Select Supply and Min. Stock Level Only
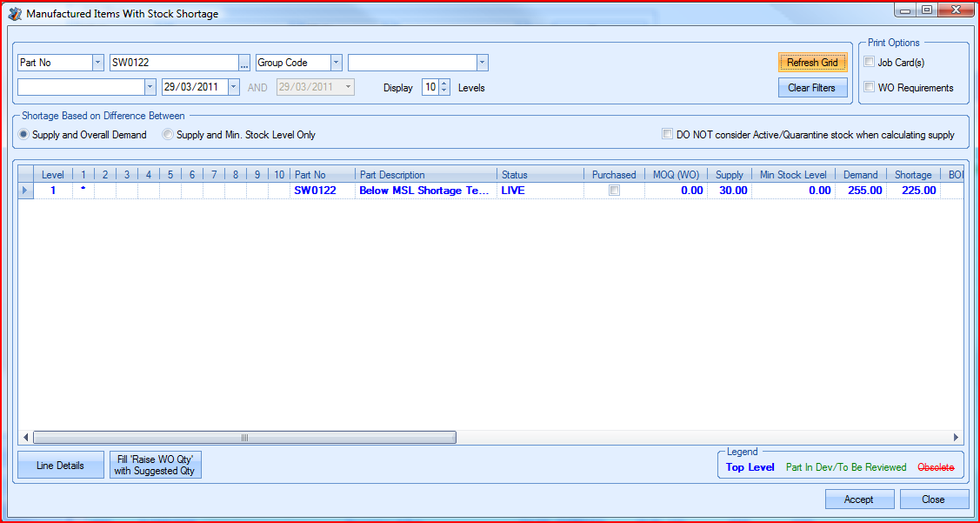The width and height of the screenshot is (980, 523). coord(169,135)
